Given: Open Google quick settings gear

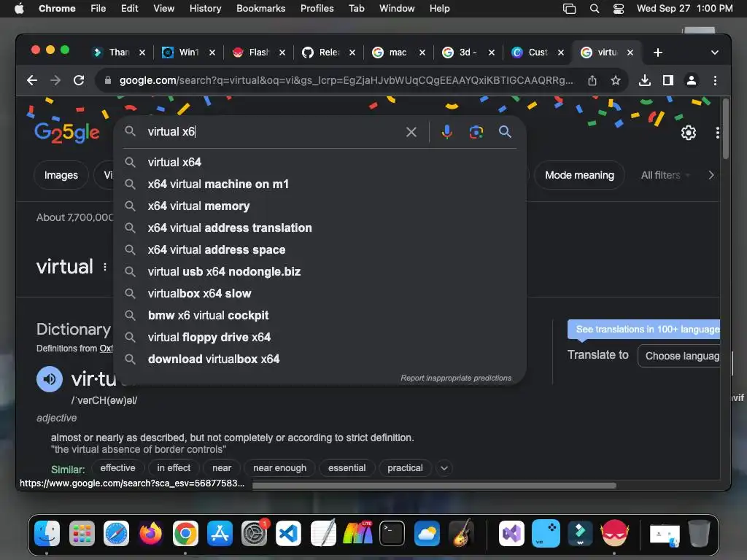Looking at the screenshot, I should click(689, 133).
